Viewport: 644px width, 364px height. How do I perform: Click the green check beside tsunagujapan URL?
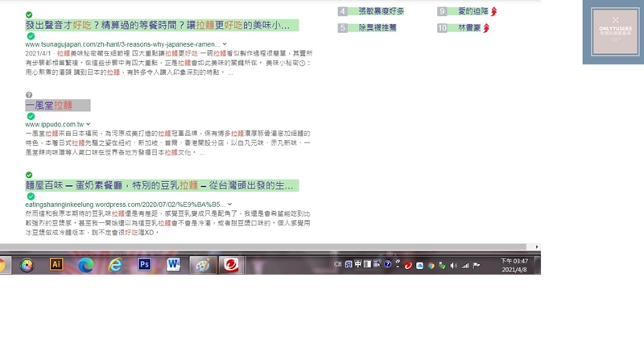point(31,36)
